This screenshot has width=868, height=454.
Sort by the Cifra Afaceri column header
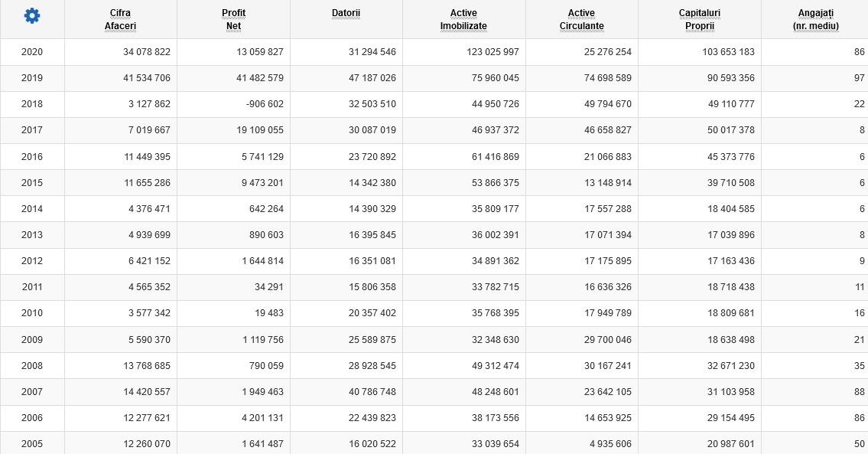point(120,19)
